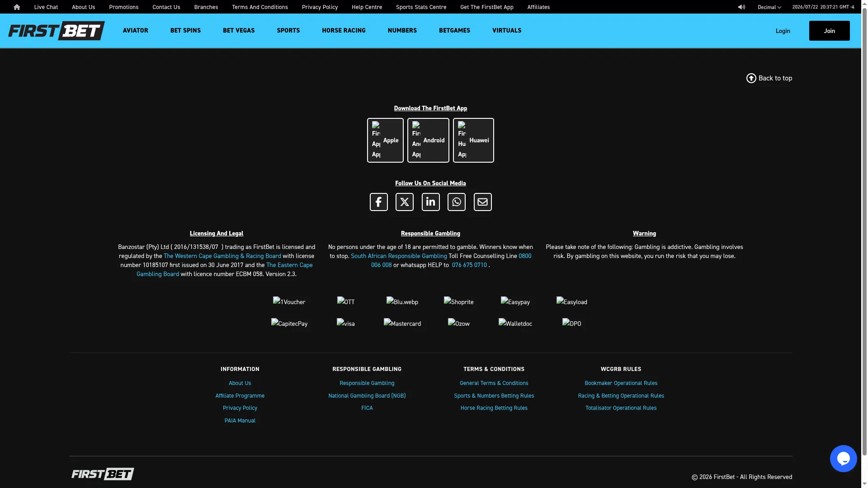868x488 pixels.
Task: Open Promotions in top bar
Action: point(124,7)
